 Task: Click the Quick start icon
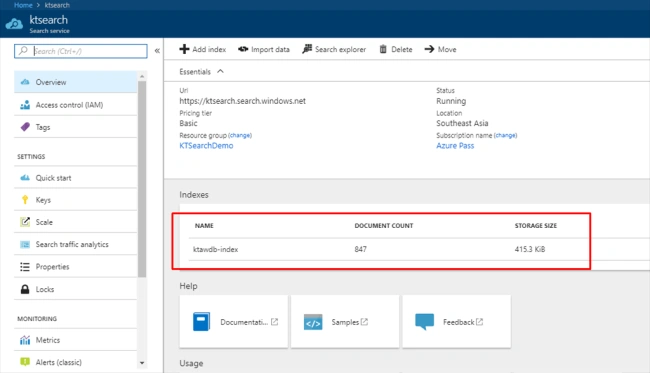point(25,178)
